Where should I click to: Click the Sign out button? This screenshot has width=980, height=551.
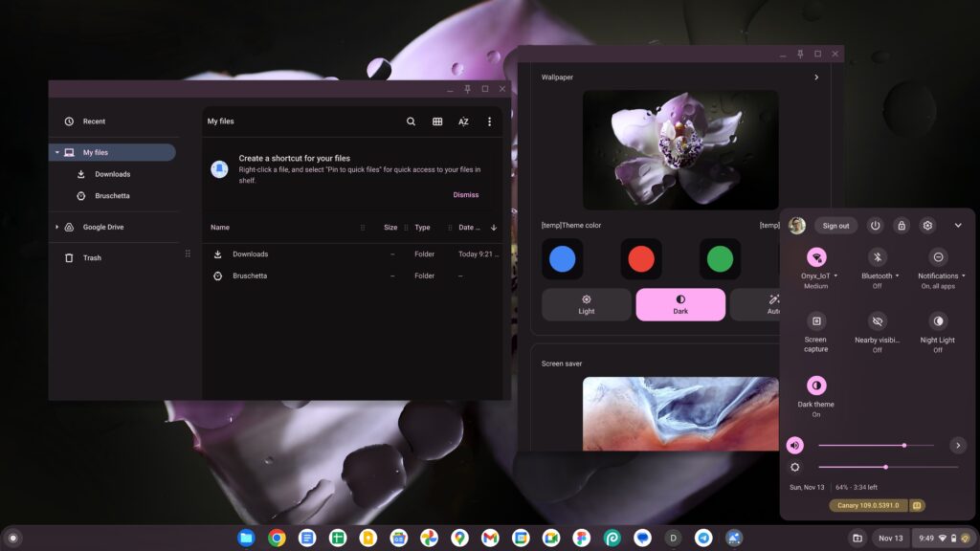[x=835, y=226]
